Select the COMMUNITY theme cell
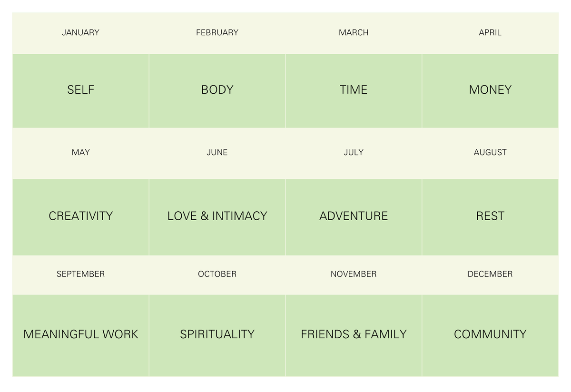 point(490,334)
